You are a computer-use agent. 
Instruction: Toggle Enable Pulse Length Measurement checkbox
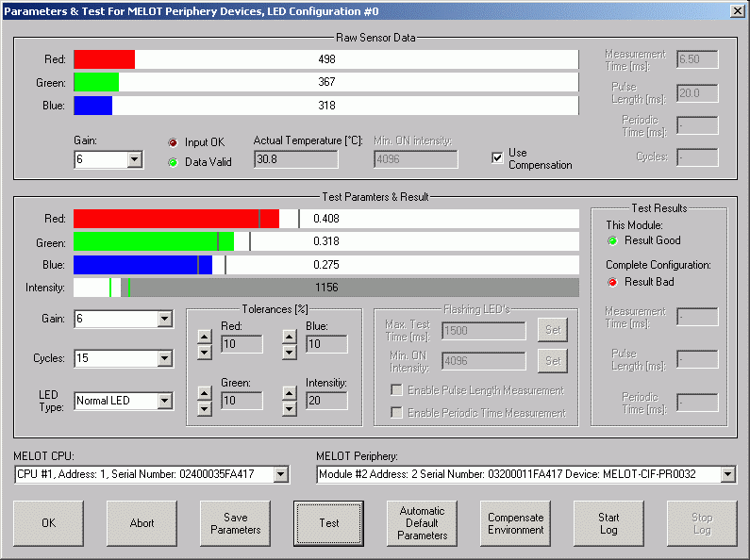397,390
